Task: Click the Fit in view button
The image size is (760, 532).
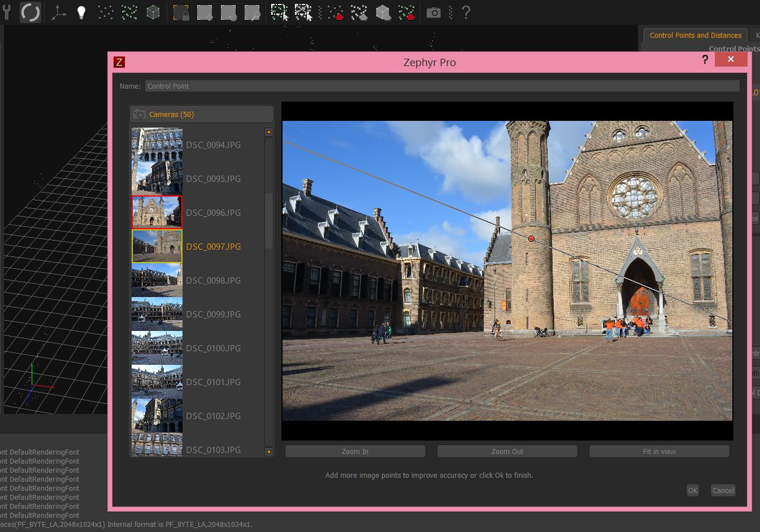Action: tap(659, 451)
